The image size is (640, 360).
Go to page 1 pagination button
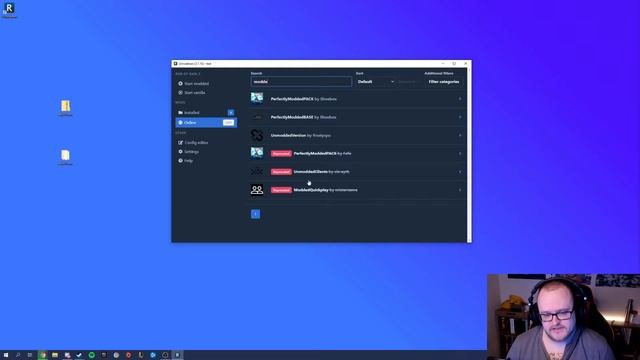click(256, 214)
